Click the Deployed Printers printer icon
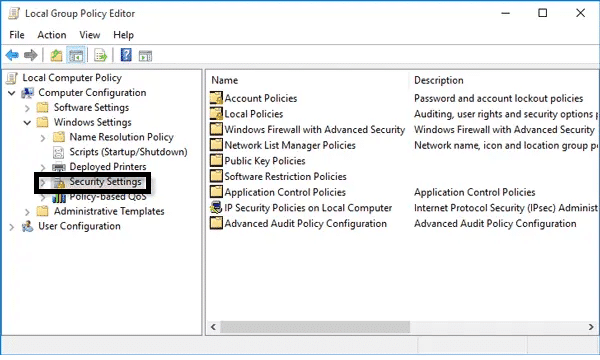 tap(59, 167)
